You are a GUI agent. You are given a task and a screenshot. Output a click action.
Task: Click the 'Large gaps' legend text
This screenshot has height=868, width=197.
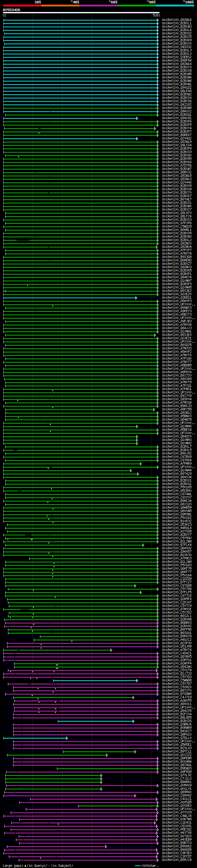tap(13, 865)
